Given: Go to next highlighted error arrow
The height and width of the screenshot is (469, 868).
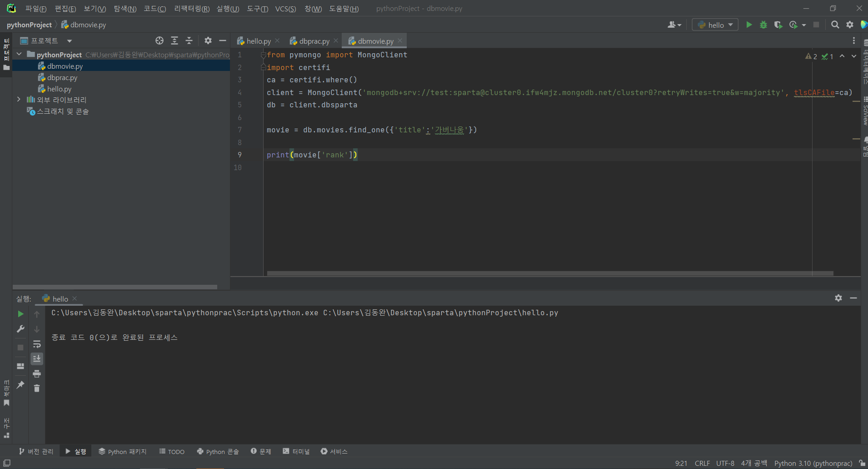Looking at the screenshot, I should click(x=854, y=56).
